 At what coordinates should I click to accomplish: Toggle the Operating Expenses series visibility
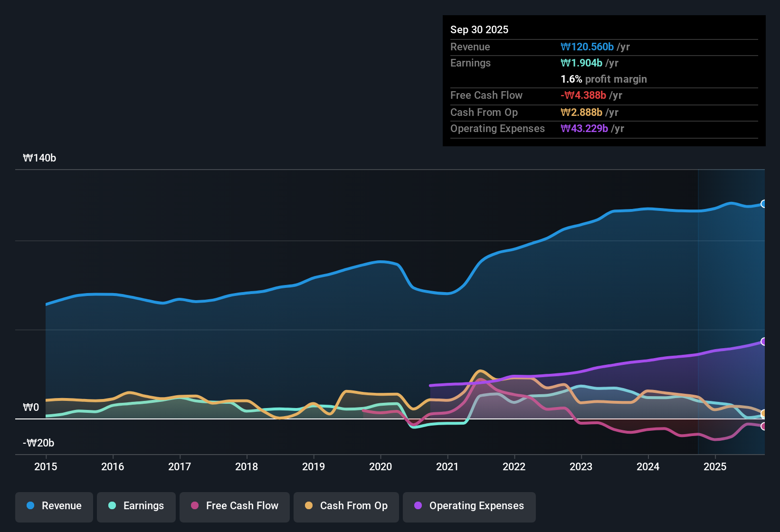click(x=469, y=506)
